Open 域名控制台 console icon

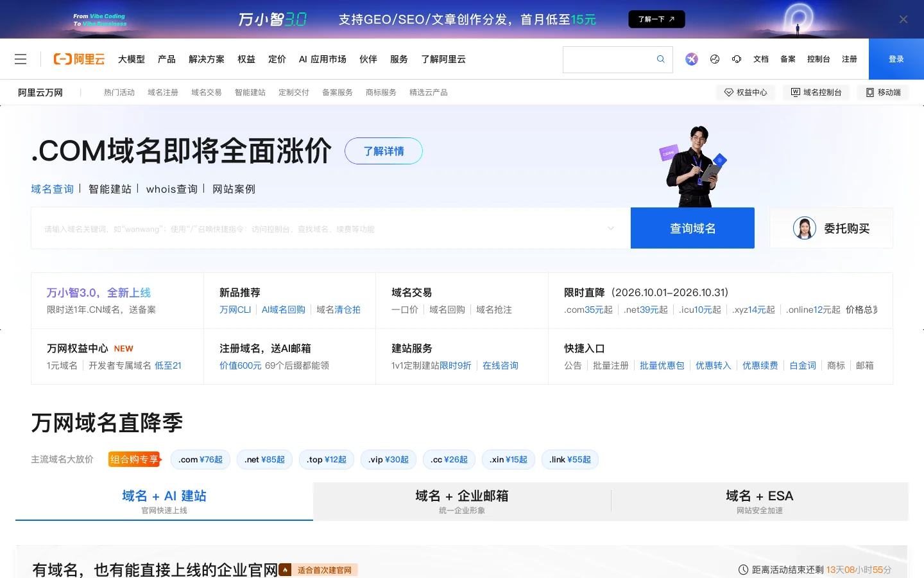pyautogui.click(x=816, y=92)
